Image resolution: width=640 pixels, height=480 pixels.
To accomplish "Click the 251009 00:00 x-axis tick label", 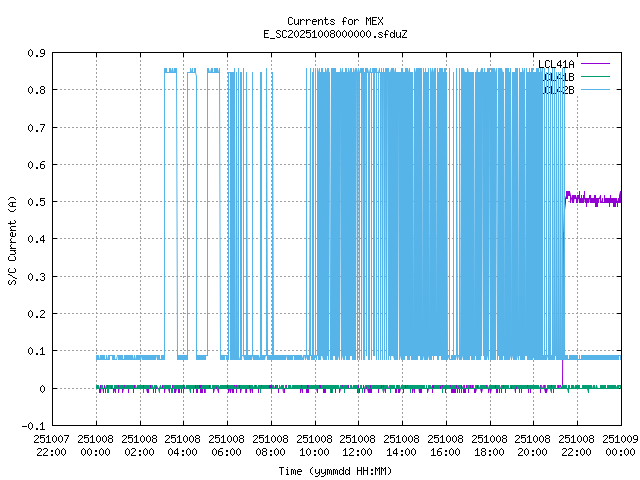I will tap(621, 445).
